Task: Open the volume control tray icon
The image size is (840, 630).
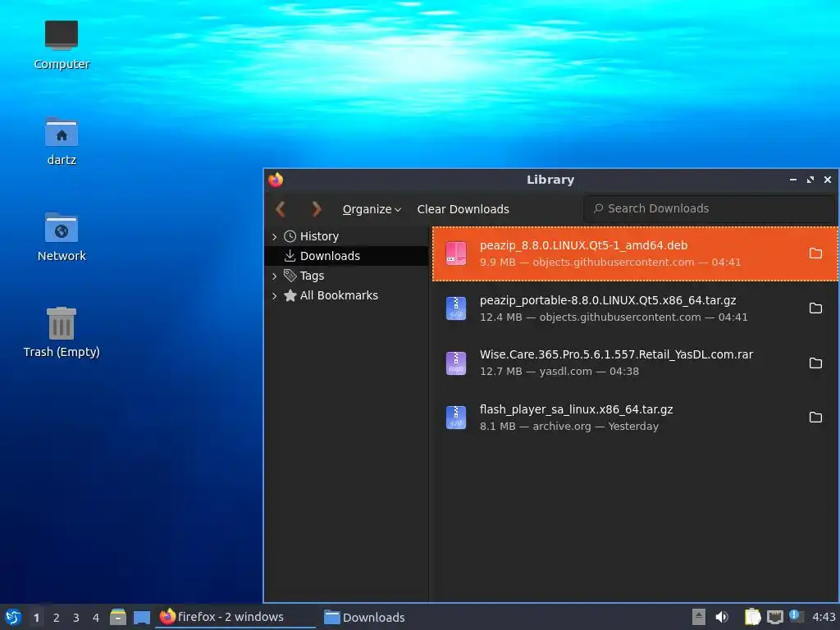Action: point(722,617)
